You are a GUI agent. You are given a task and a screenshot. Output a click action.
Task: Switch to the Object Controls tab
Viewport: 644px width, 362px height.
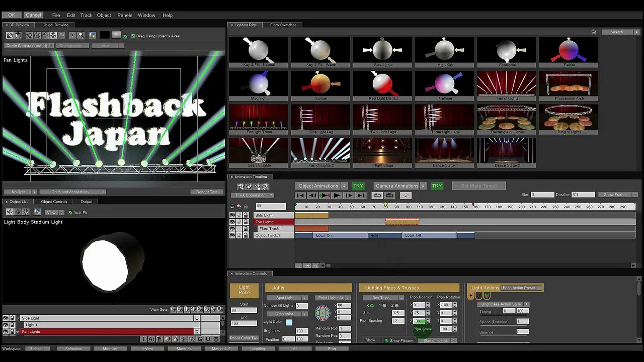pyautogui.click(x=54, y=202)
